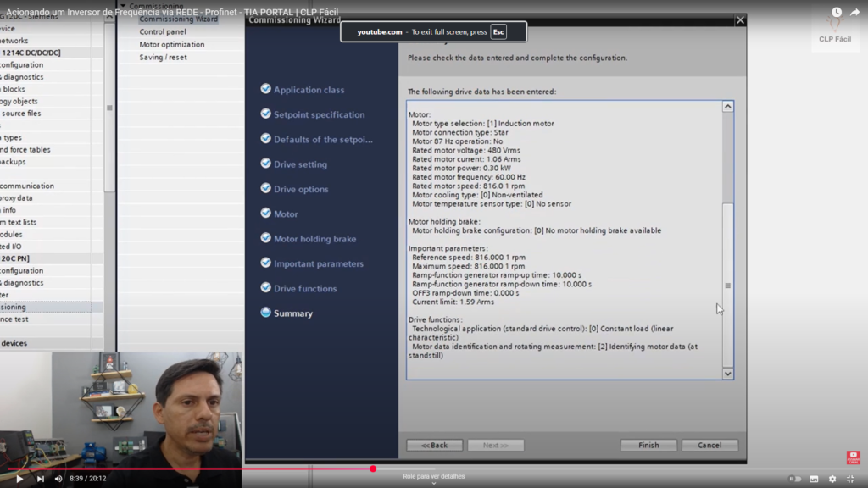
Task: Select 'communication' in the project tree
Action: pyautogui.click(x=27, y=186)
